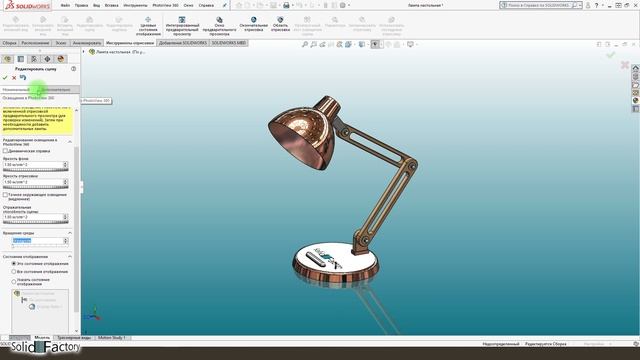Switch to the Эскиз ribbon tab
This screenshot has width=640, height=360.
[61, 43]
